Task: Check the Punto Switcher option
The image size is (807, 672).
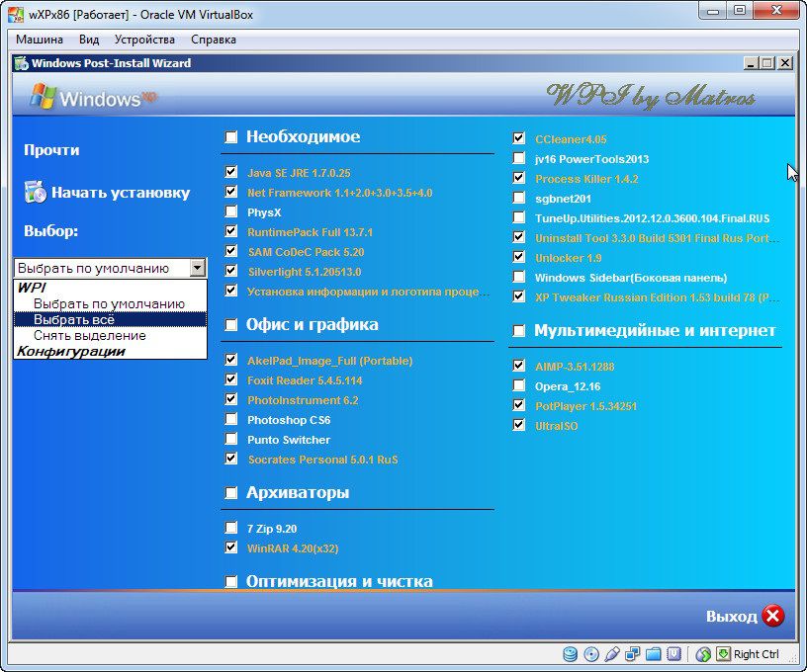Action: 231,439
